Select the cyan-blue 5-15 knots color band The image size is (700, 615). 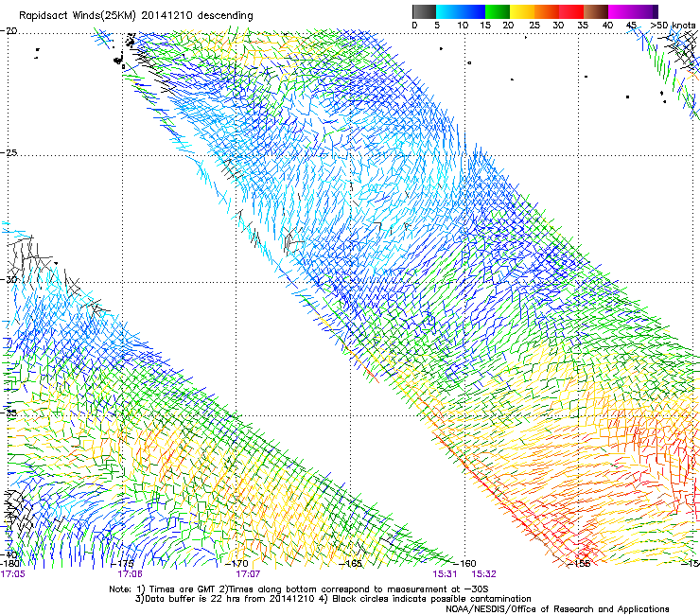click(x=461, y=11)
